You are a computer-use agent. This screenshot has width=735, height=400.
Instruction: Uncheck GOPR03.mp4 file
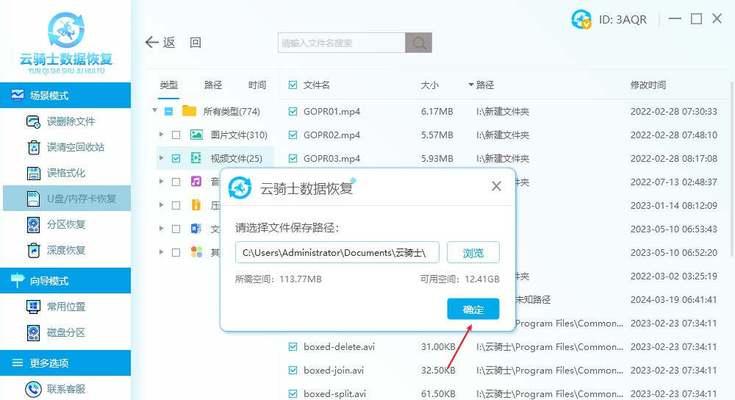[x=293, y=158]
